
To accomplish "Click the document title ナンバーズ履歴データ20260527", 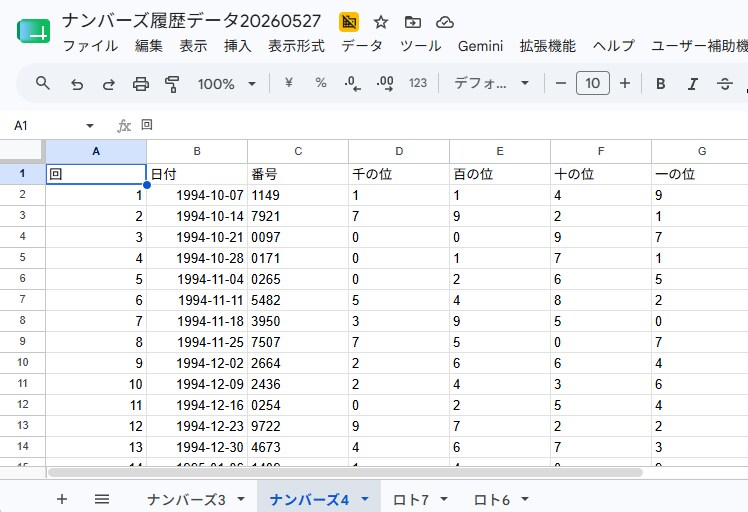I will tap(191, 21).
